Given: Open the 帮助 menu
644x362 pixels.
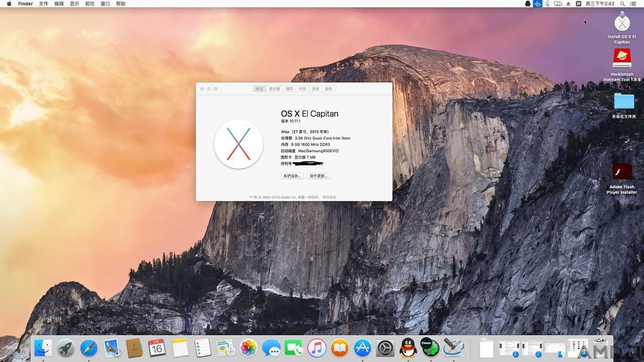Looking at the screenshot, I should (x=121, y=3).
